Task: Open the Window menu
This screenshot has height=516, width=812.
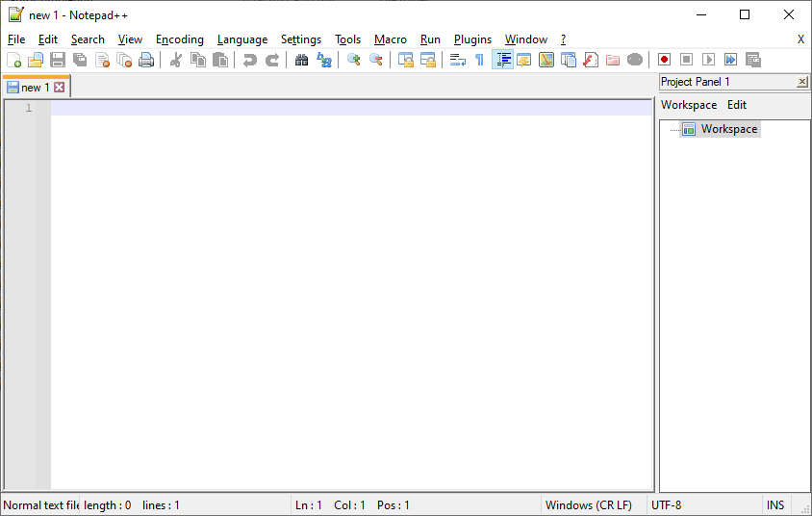Action: coord(526,39)
